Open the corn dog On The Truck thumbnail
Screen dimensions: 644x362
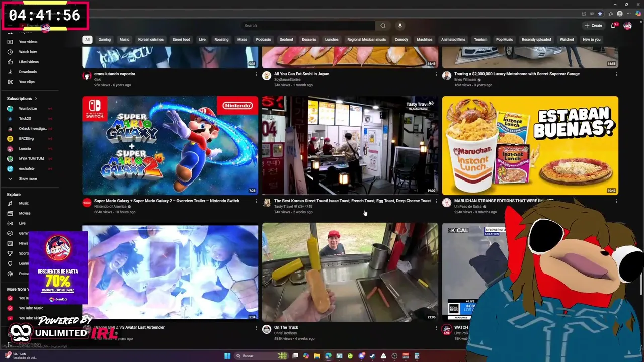350,272
